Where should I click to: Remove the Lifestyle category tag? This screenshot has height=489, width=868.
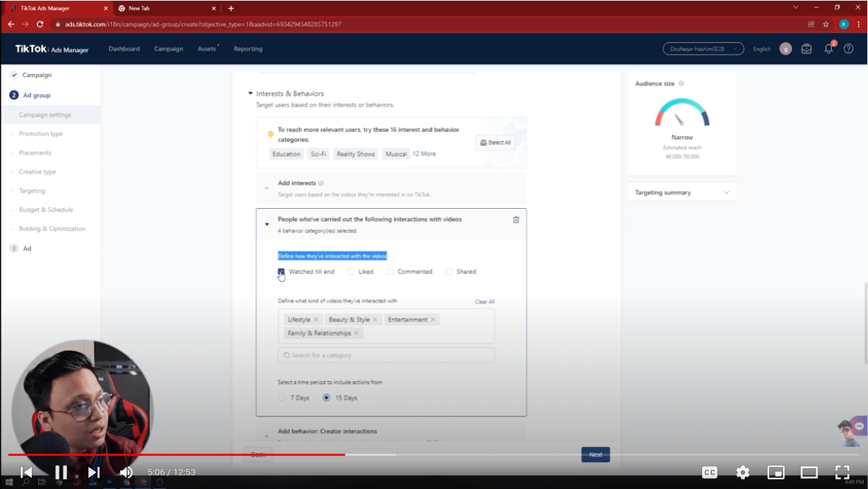(316, 320)
